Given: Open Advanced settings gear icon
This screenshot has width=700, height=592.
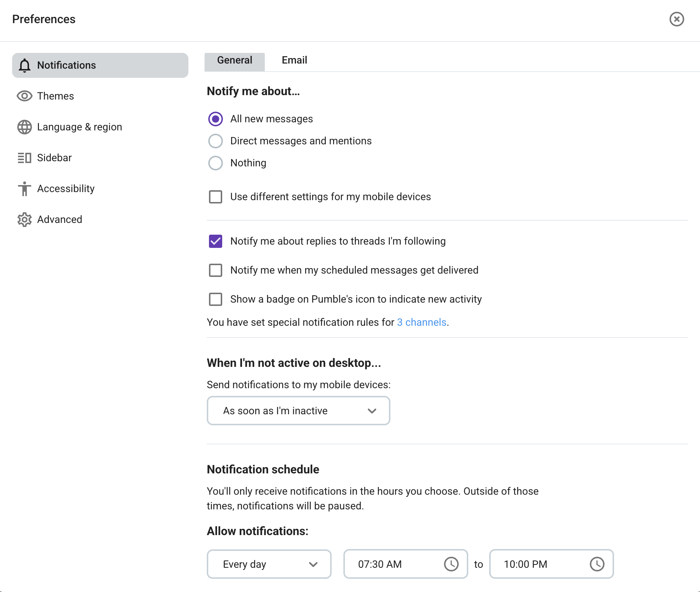Looking at the screenshot, I should [24, 219].
